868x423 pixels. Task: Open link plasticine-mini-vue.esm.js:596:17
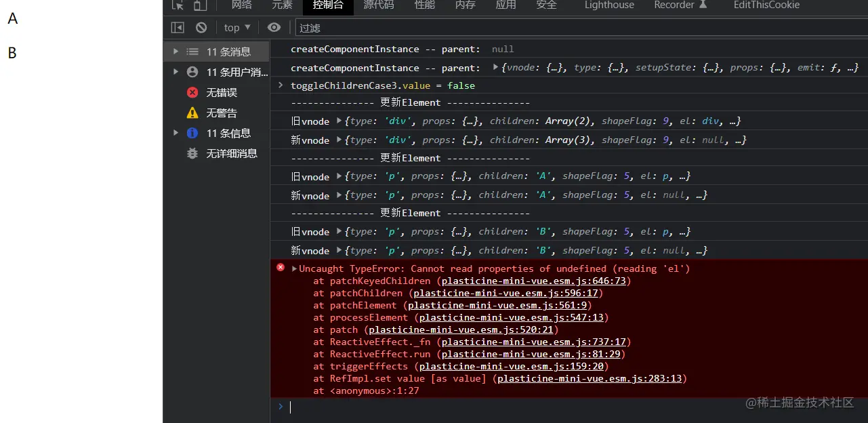click(x=505, y=293)
